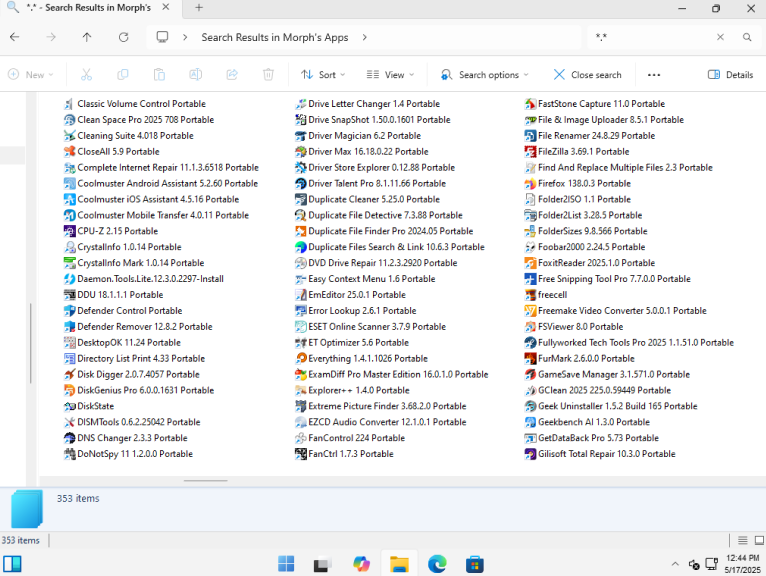The width and height of the screenshot is (766, 576).
Task: Select the FoxitReader 2025.1.0 Portable icon
Action: tap(530, 263)
